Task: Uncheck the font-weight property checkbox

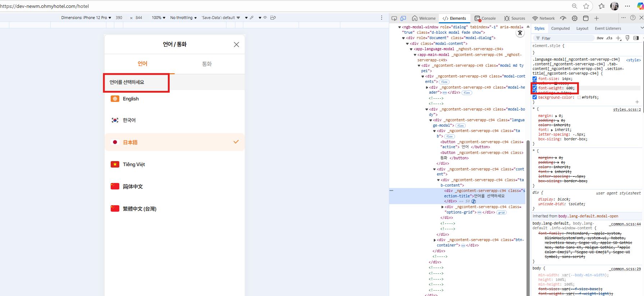Action: [535, 88]
